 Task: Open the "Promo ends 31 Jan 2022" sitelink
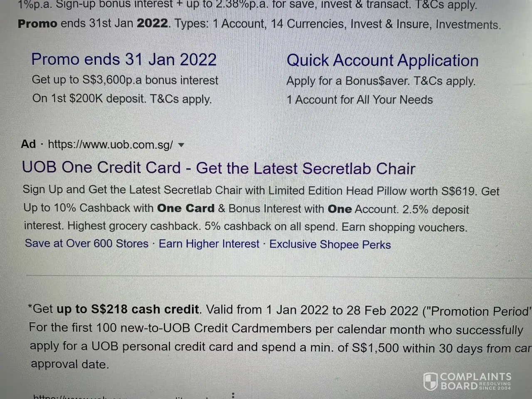(x=124, y=59)
